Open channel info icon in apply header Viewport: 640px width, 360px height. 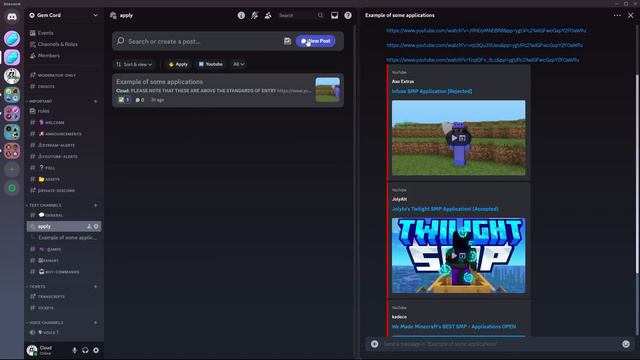pyautogui.click(x=241, y=16)
